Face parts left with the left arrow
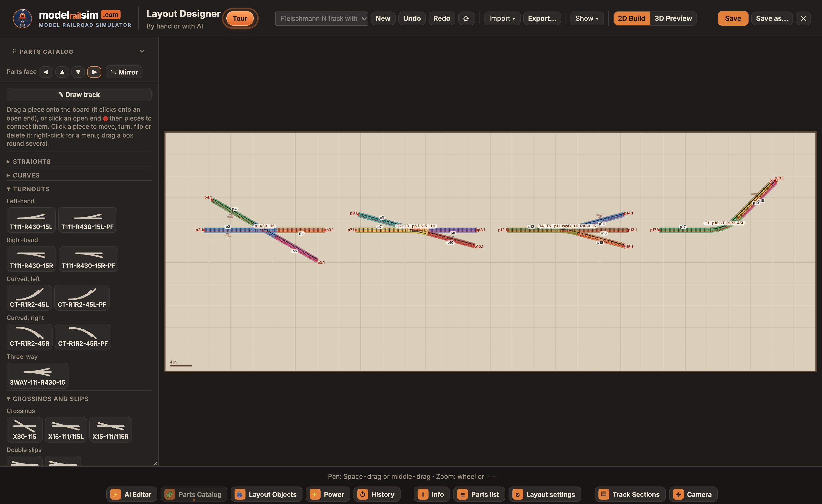The image size is (822, 504). coord(46,72)
